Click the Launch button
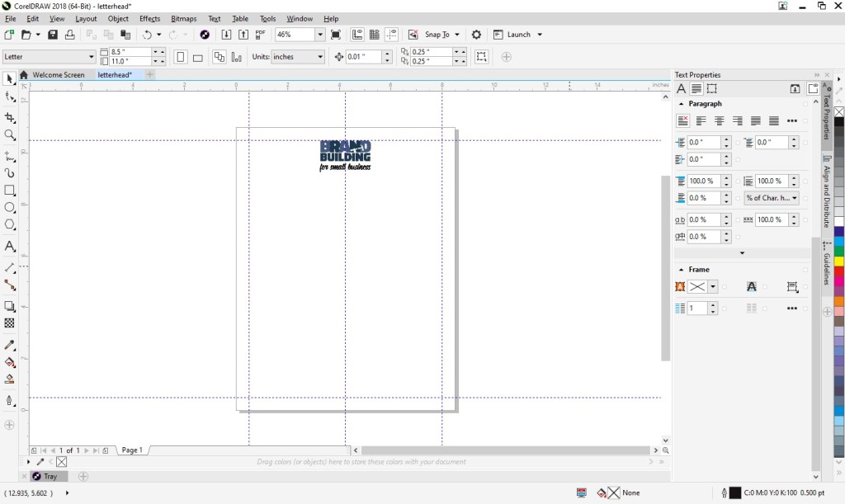 518,35
